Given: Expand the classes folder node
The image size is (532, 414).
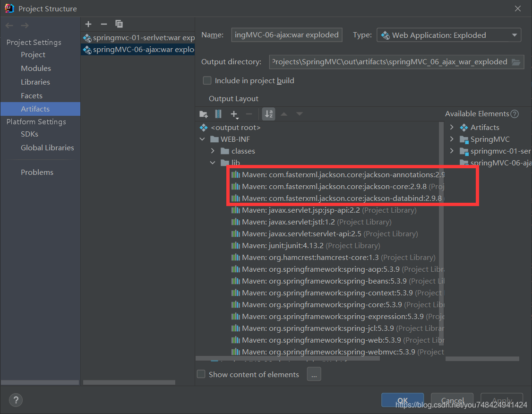Looking at the screenshot, I should tap(213, 151).
